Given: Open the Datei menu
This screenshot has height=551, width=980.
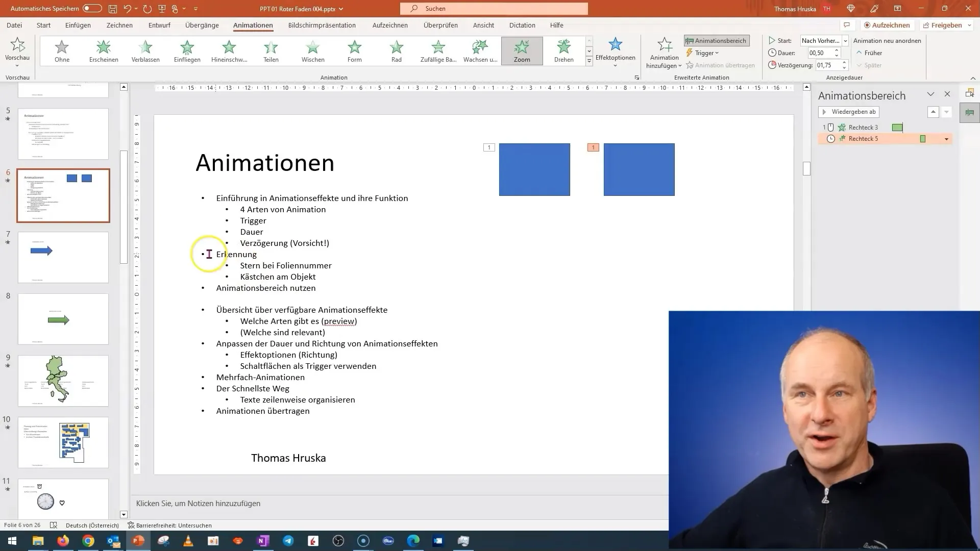Looking at the screenshot, I should (14, 25).
